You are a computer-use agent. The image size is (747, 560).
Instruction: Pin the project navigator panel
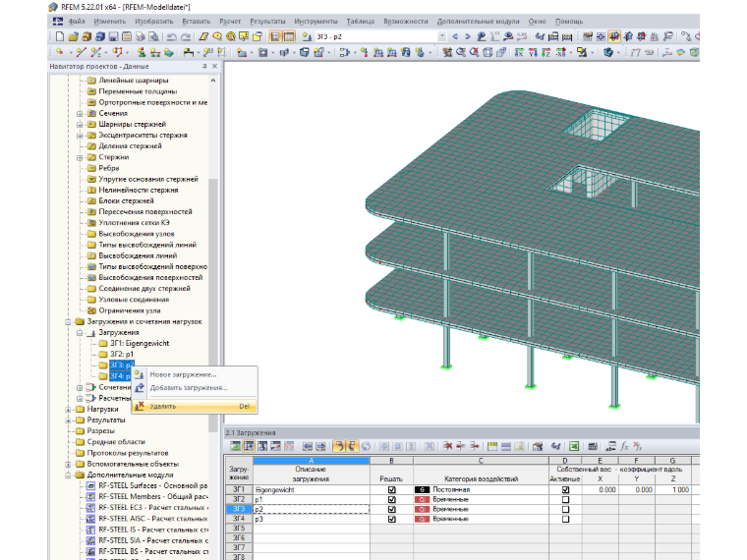coord(204,66)
